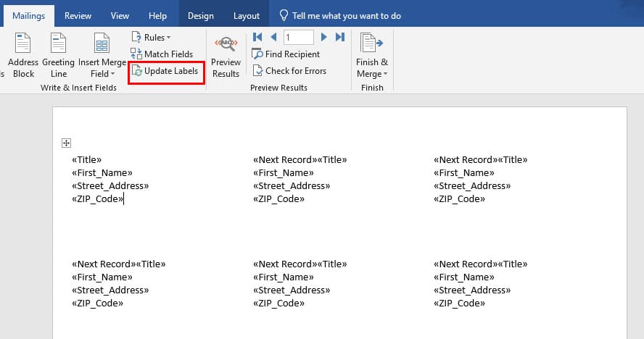Viewport: 644px width, 339px height.
Task: Click «ZIP_Code» in the first label
Action: coord(97,199)
